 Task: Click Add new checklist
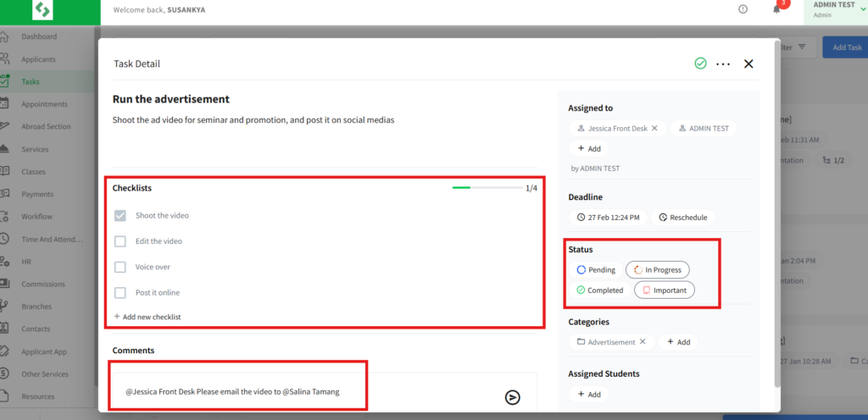[147, 317]
